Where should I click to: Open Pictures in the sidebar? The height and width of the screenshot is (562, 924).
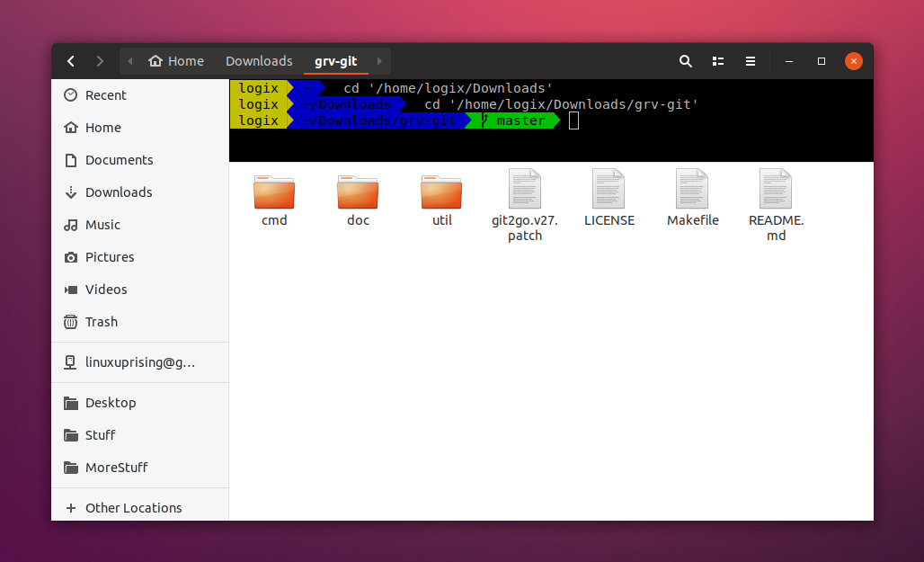[140, 257]
